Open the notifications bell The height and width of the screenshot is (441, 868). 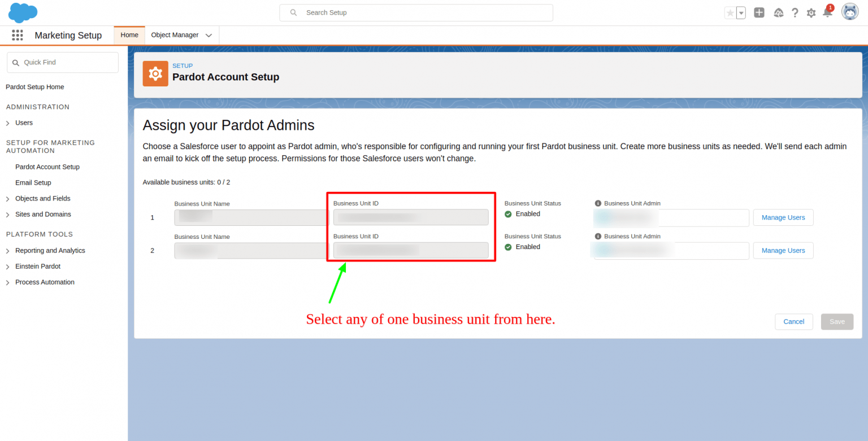click(827, 12)
